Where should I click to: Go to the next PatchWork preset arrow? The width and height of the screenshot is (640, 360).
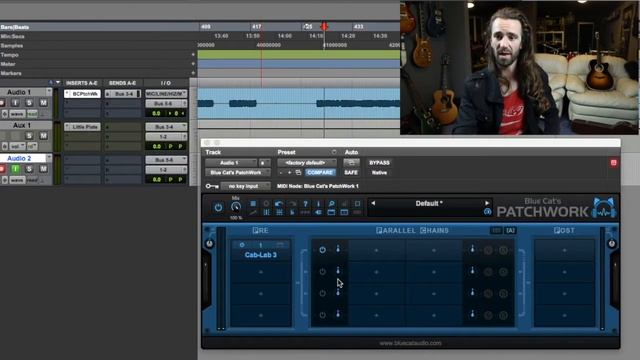pos(487,203)
